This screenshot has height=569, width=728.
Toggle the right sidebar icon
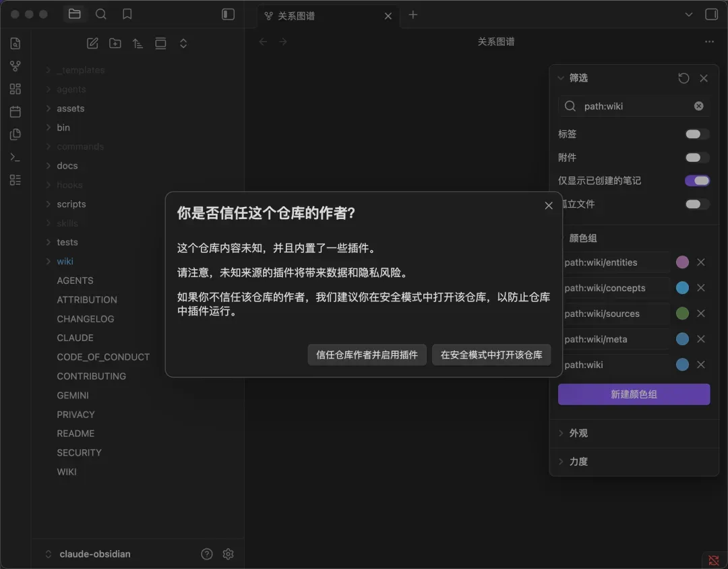(711, 14)
